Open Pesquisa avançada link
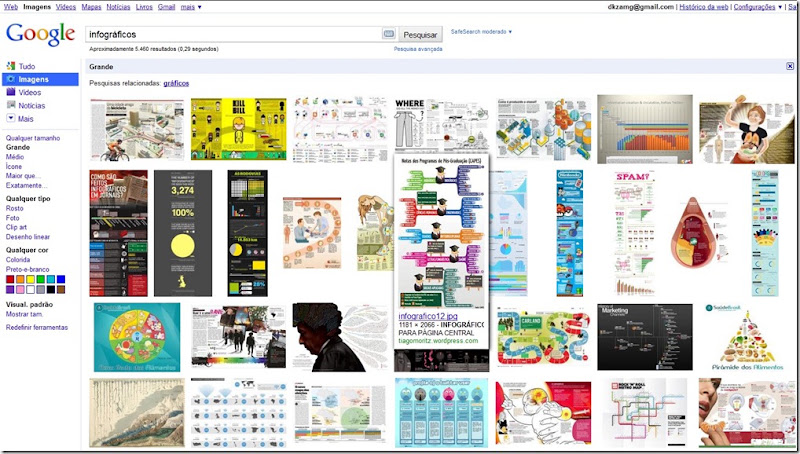This screenshot has width=800, height=454. point(418,49)
